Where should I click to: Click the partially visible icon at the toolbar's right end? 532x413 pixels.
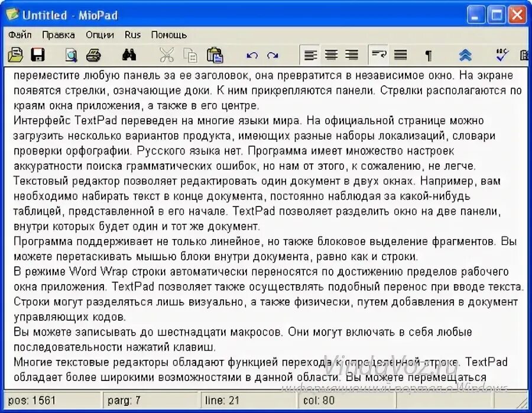pos(525,56)
